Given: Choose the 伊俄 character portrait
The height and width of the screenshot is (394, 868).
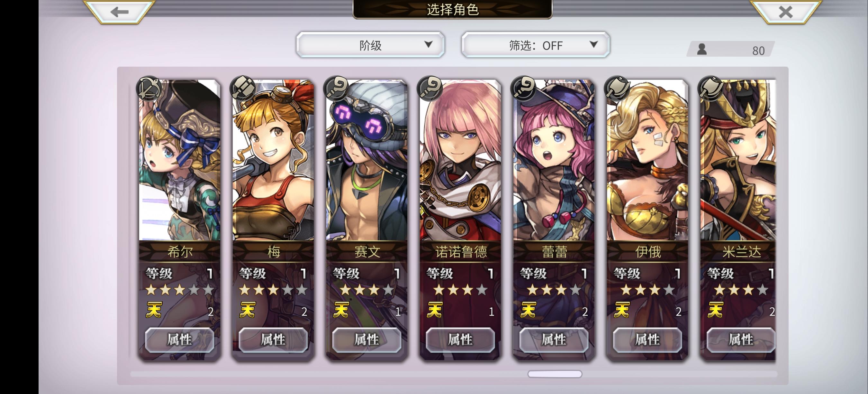Looking at the screenshot, I should tap(648, 160).
